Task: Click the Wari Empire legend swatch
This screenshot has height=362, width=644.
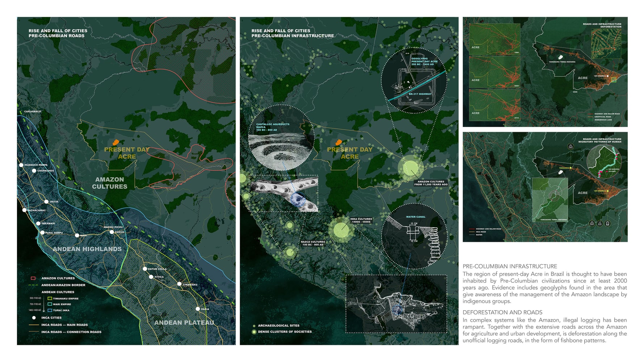Action: tap(50, 304)
